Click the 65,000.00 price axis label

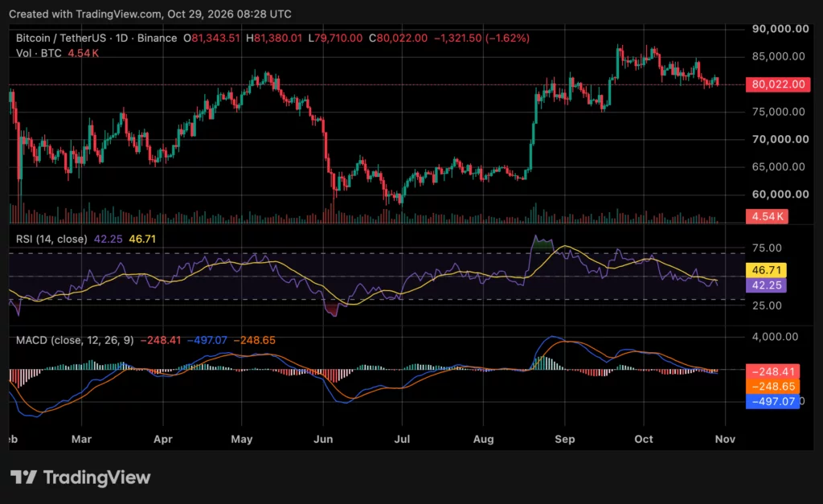[x=778, y=167]
